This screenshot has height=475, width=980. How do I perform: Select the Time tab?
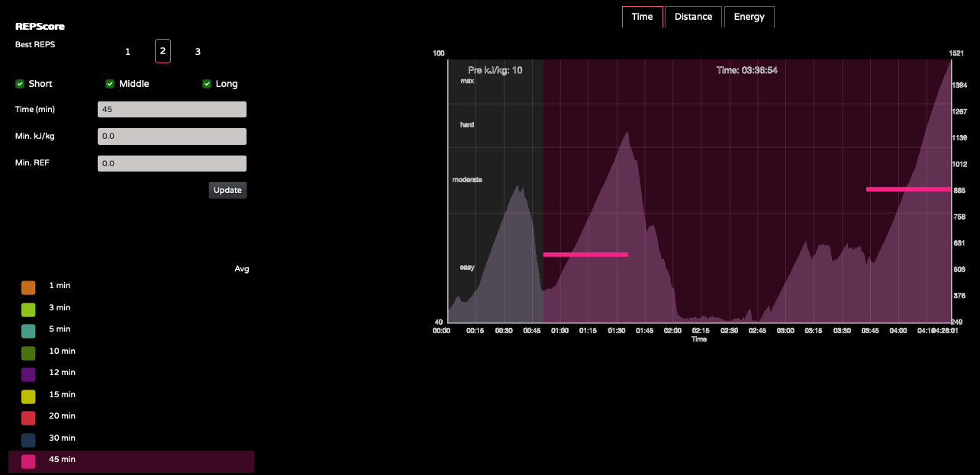tap(642, 17)
